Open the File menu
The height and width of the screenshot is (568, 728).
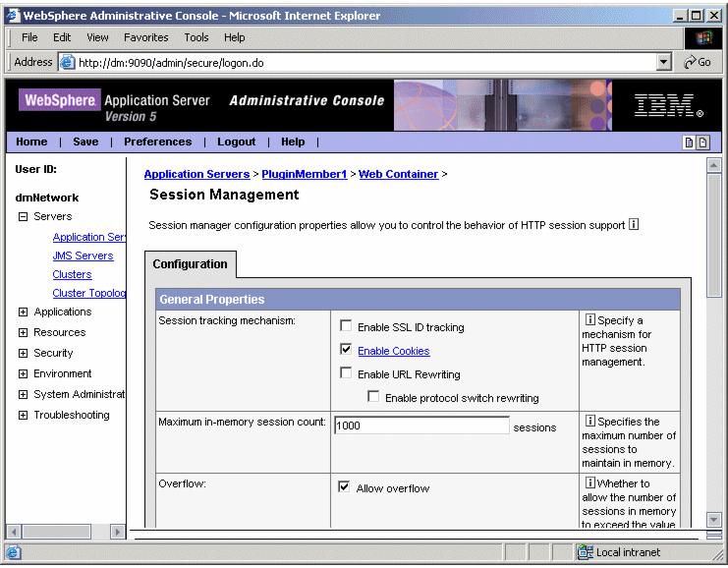[x=29, y=37]
